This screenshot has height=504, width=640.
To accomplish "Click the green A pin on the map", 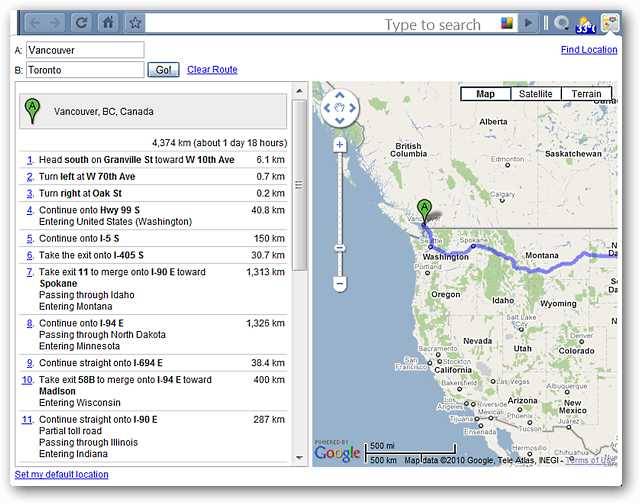I will pyautogui.click(x=424, y=211).
